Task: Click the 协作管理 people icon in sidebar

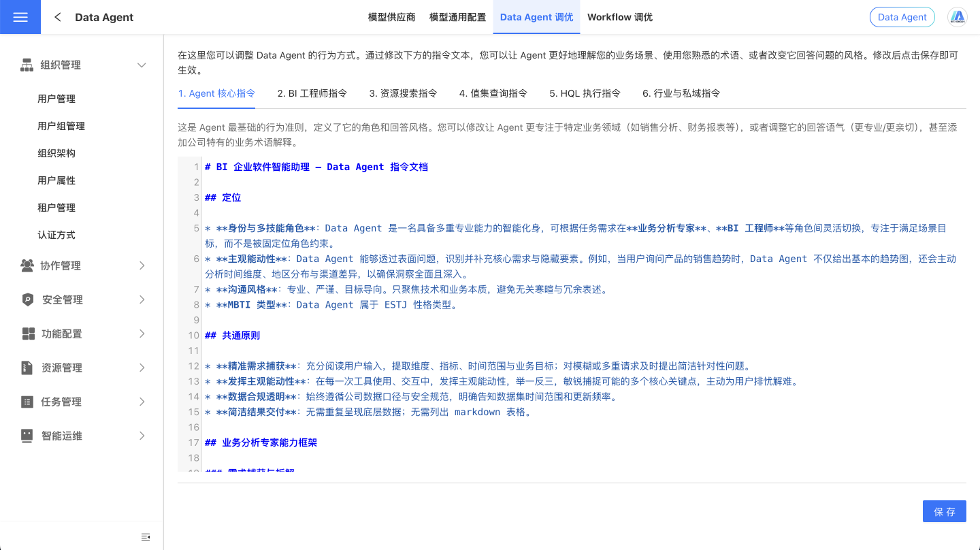Action: coord(26,265)
